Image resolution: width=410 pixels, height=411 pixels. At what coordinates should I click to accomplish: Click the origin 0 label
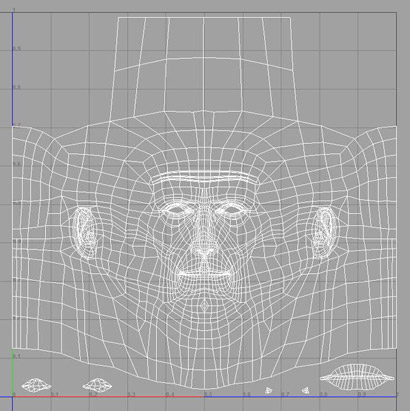click(14, 394)
